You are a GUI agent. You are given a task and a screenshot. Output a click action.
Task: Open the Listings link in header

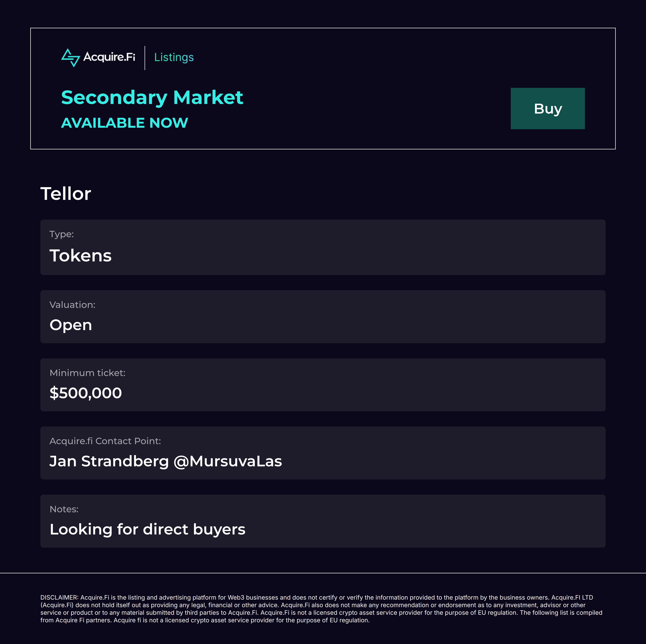pos(174,58)
